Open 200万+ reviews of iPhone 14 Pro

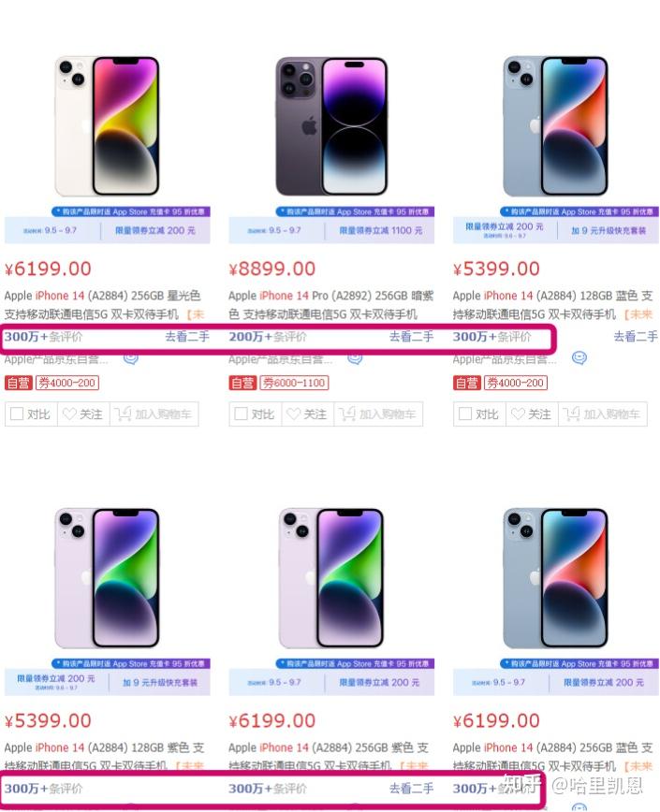268,337
